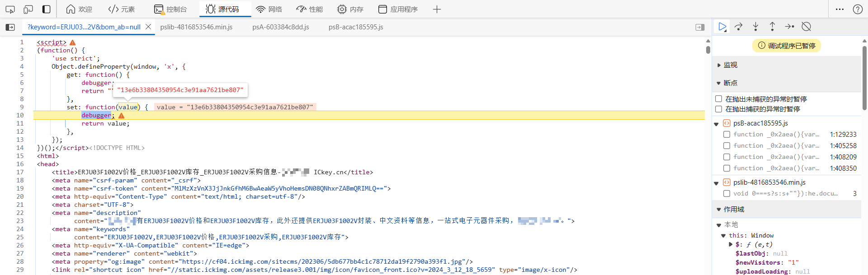
Task: Click psB-acac185595.js script file icon in breakpoints
Action: [726, 123]
